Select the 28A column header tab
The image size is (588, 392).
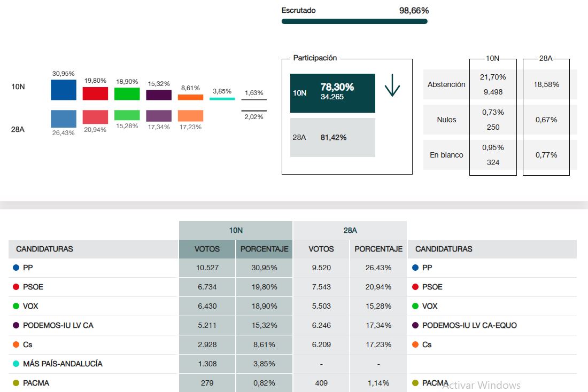click(350, 230)
